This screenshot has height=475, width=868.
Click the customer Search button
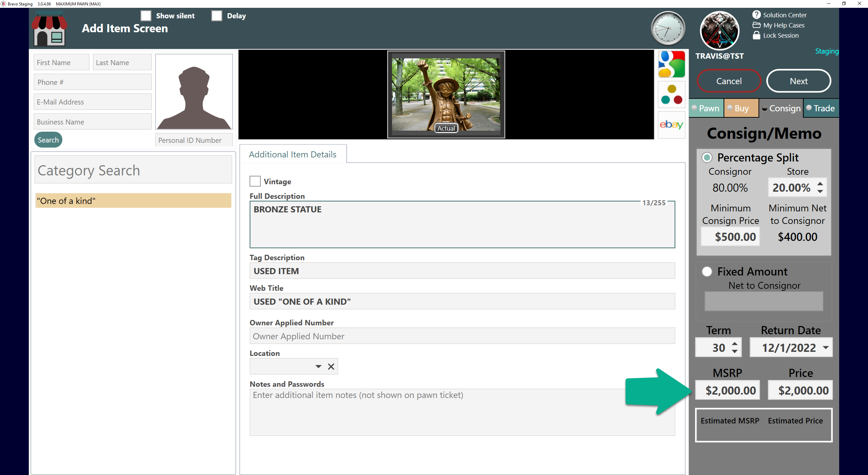(48, 140)
